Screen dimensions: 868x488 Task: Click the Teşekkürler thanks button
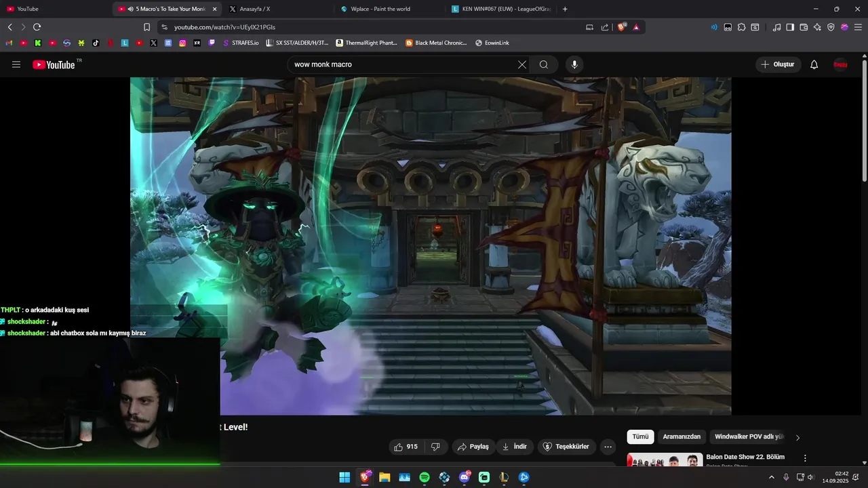coord(568,447)
